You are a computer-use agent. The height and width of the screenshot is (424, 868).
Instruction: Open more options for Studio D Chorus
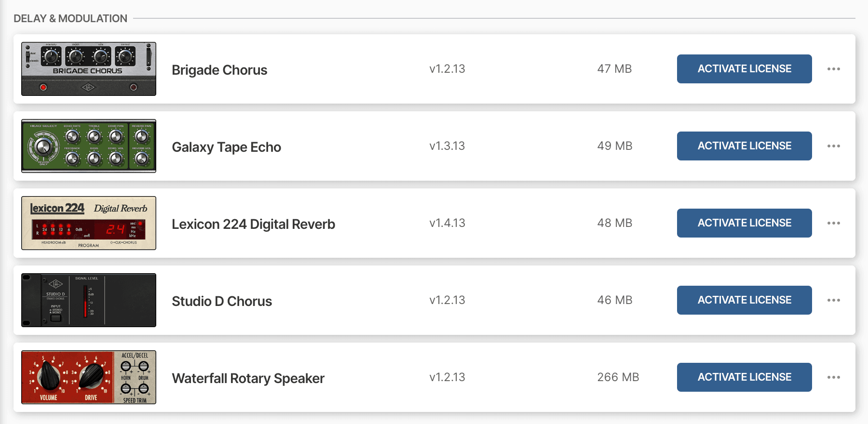[x=833, y=300]
